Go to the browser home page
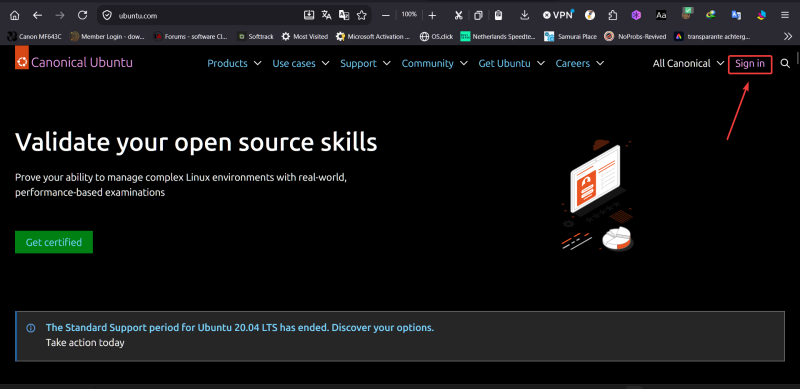The width and height of the screenshot is (800, 389). [15, 15]
